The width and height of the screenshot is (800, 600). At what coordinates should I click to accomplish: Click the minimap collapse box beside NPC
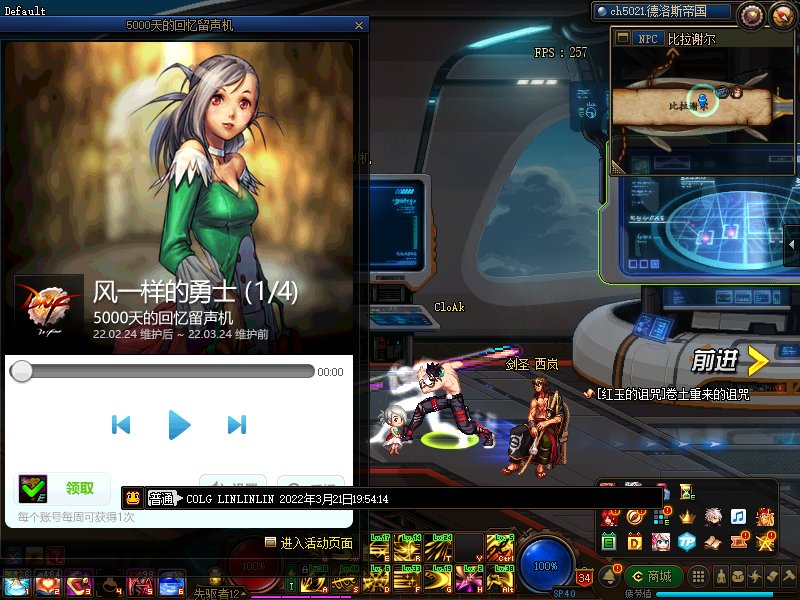622,38
